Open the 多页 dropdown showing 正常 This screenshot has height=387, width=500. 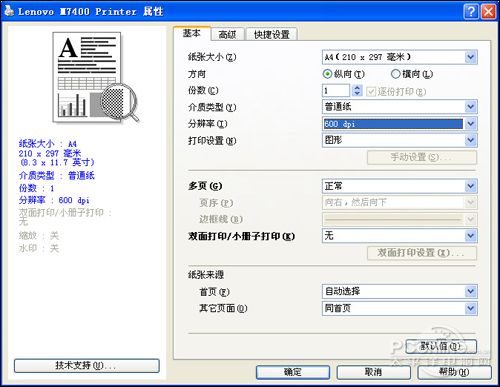(400, 186)
